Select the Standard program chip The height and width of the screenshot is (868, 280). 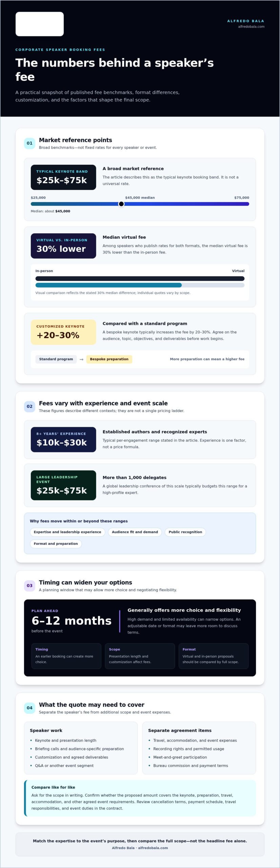(56, 359)
